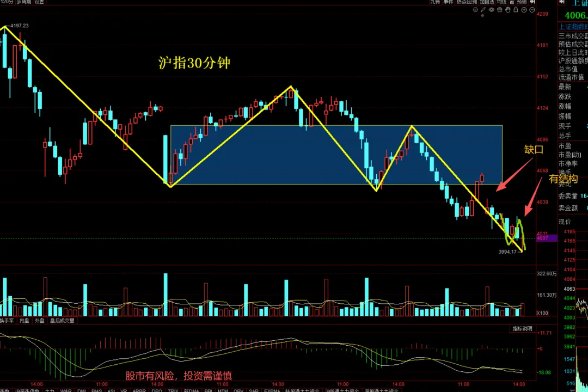
Task: Click the 三市成交额 row label
Action: click(573, 36)
